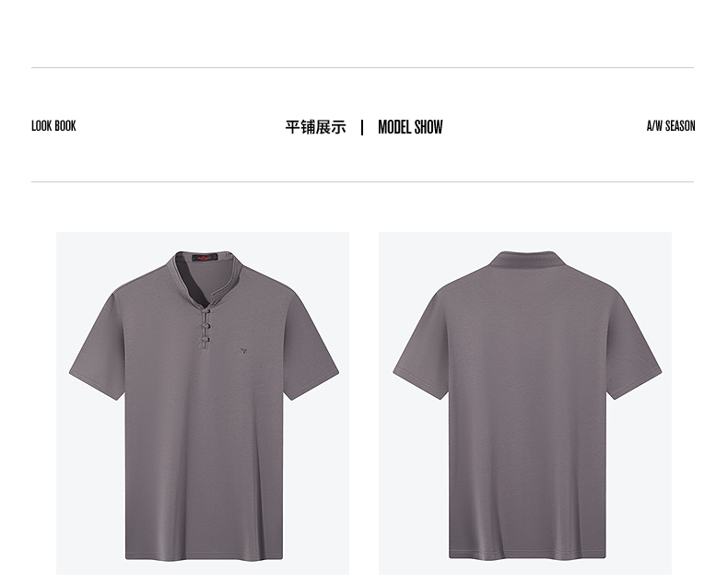Click the vertical divider between the titles
This screenshot has height=583, width=728.
362,127
